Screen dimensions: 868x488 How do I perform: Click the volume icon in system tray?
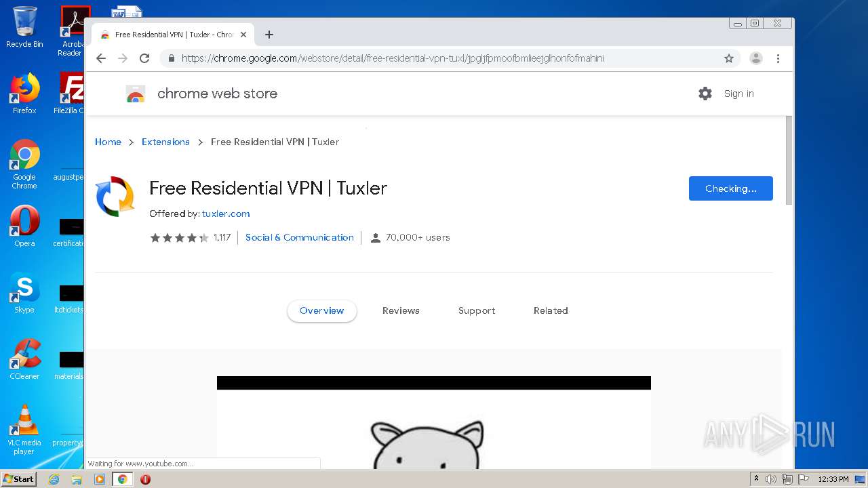pos(771,479)
